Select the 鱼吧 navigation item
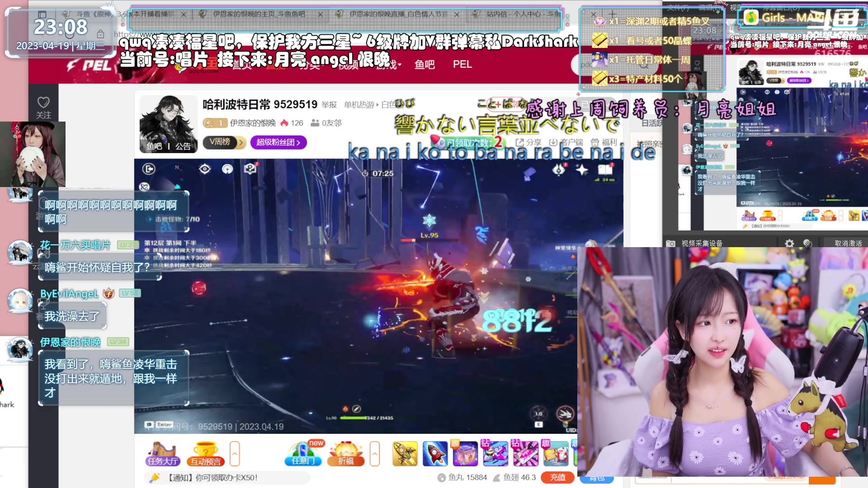868x488 pixels. pyautogui.click(x=425, y=65)
